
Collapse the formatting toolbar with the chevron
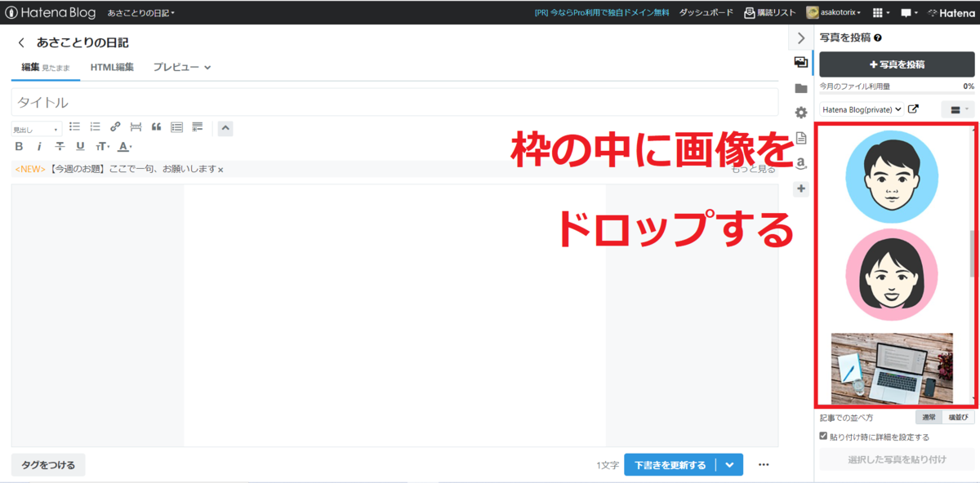click(x=225, y=127)
